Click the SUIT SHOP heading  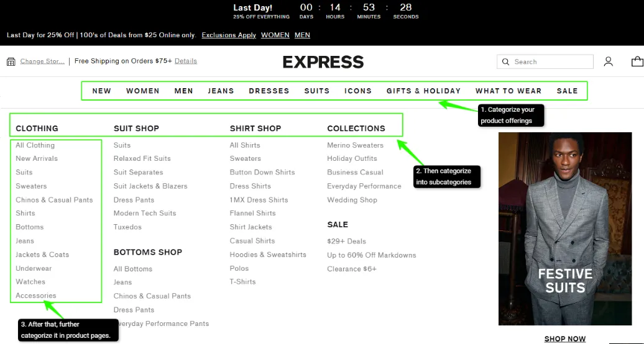(136, 129)
